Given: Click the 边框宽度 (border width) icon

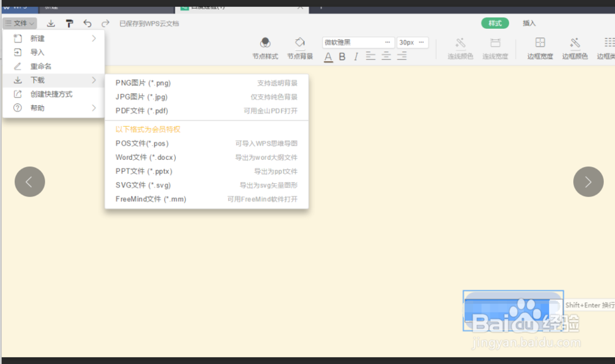Looking at the screenshot, I should point(539,47).
